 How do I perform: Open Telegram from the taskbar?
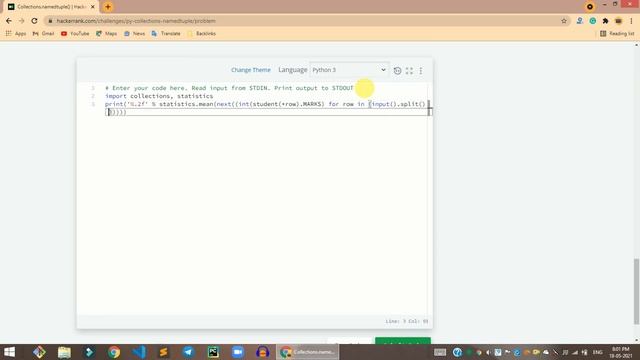tap(188, 352)
